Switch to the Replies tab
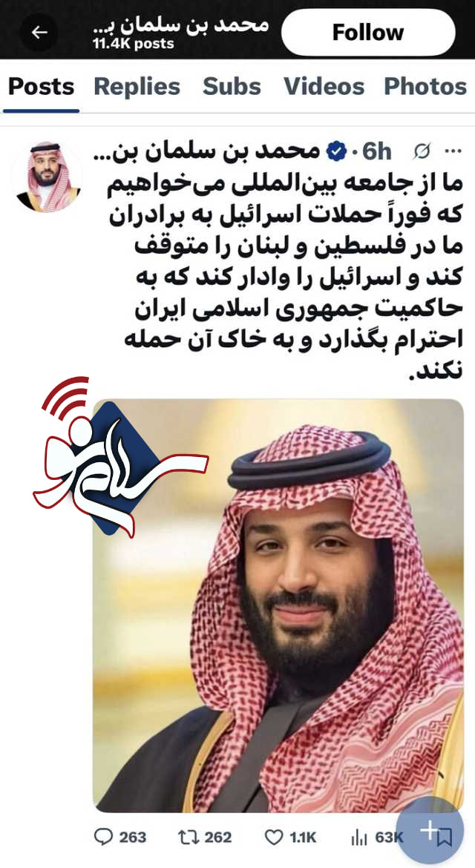Image resolution: width=475 pixels, height=868 pixels. pos(137,87)
